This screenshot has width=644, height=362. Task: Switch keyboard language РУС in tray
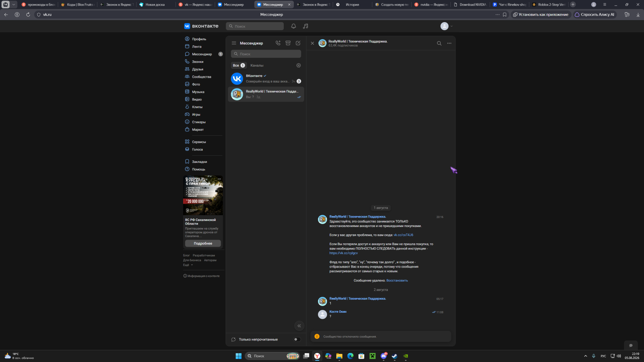click(x=603, y=356)
